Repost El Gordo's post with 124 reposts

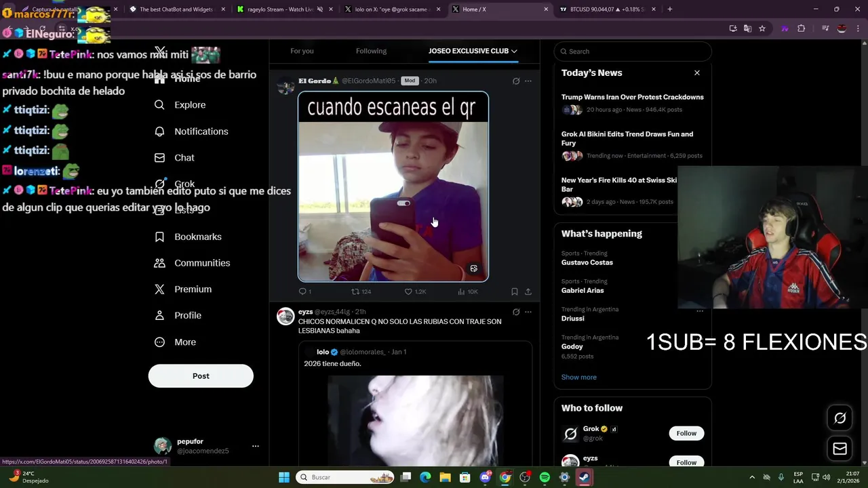pos(361,291)
